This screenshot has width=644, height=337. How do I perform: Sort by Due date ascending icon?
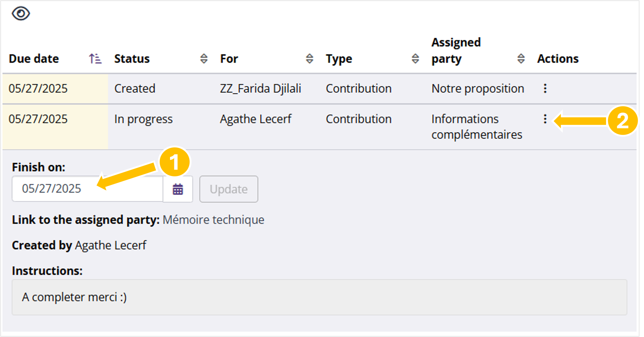click(x=95, y=59)
